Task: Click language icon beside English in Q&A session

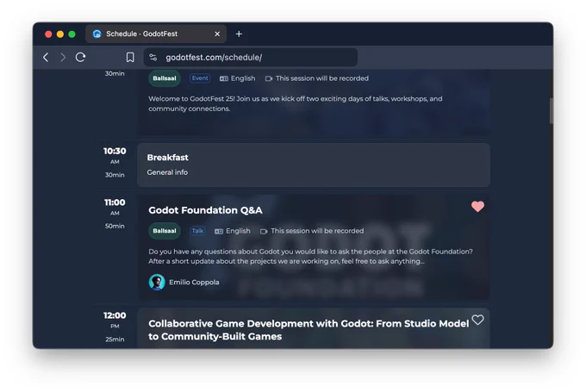Action: click(219, 231)
